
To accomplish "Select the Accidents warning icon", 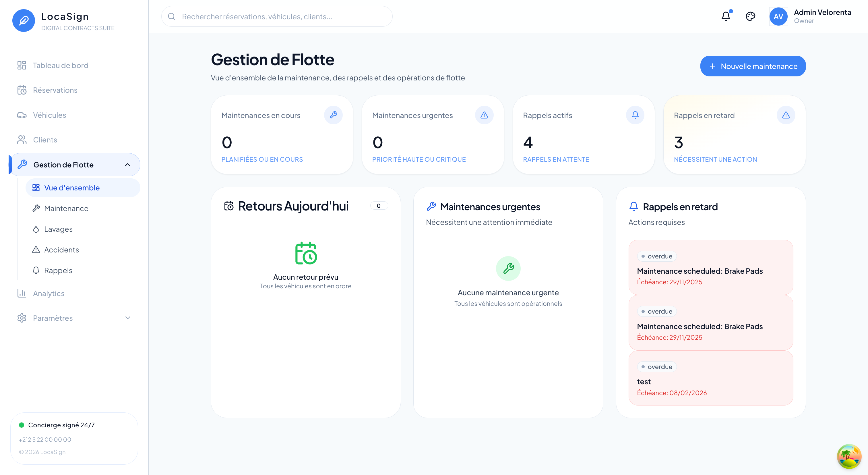I will (36, 250).
